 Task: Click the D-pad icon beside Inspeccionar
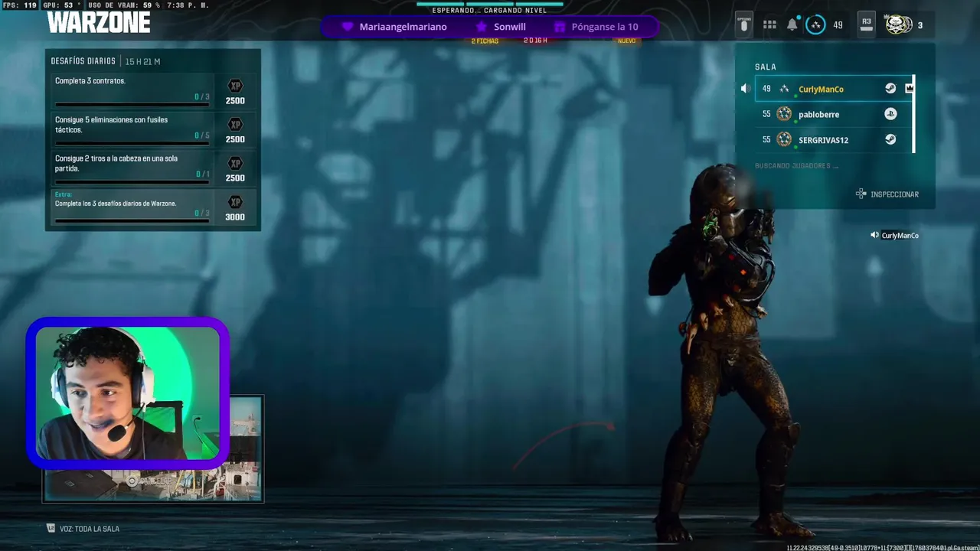861,194
